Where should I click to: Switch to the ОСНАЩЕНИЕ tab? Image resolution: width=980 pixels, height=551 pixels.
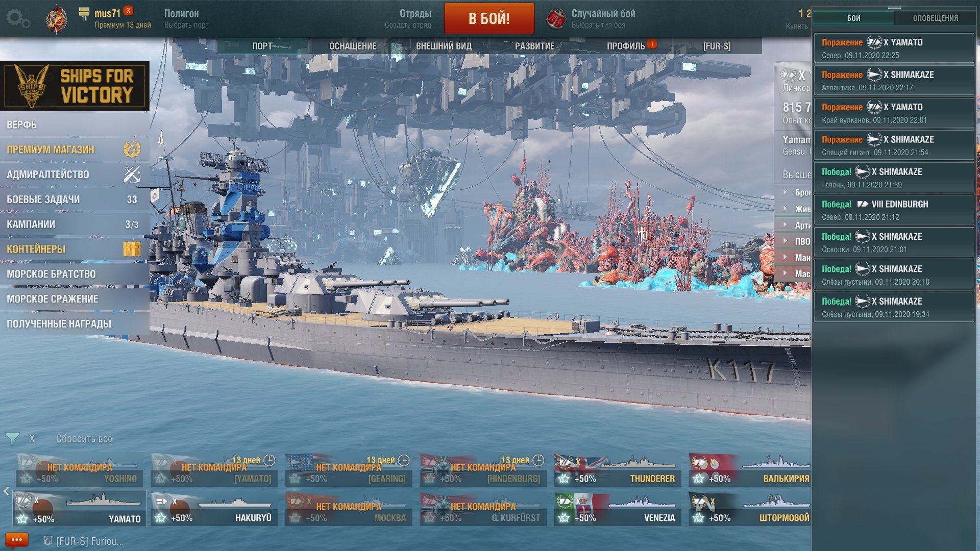tap(353, 46)
